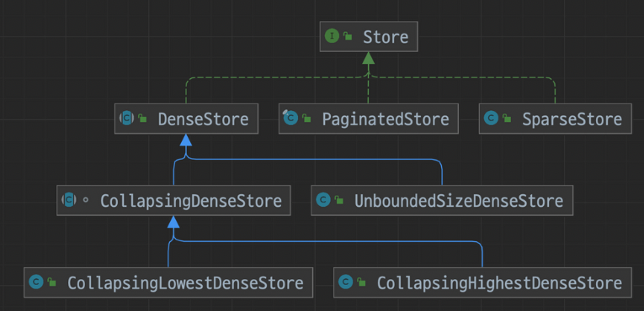Click the package-private dot icon on CollapsingDenseStore
The image size is (644, 311).
tap(85, 200)
